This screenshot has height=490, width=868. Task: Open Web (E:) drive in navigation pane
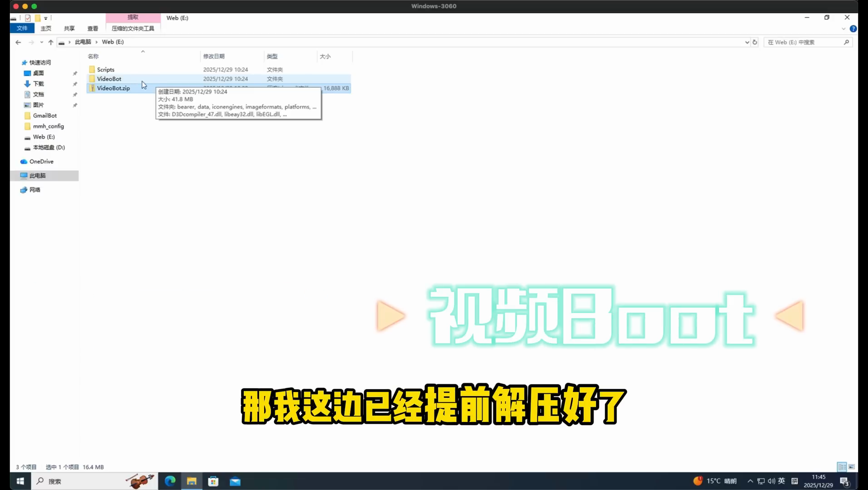pyautogui.click(x=44, y=137)
